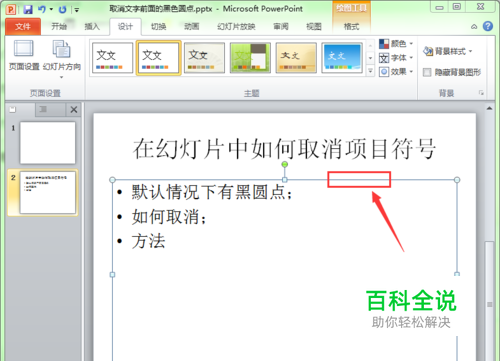
Task: Click themes gallery scroll-down arrow
Action: click(x=370, y=58)
